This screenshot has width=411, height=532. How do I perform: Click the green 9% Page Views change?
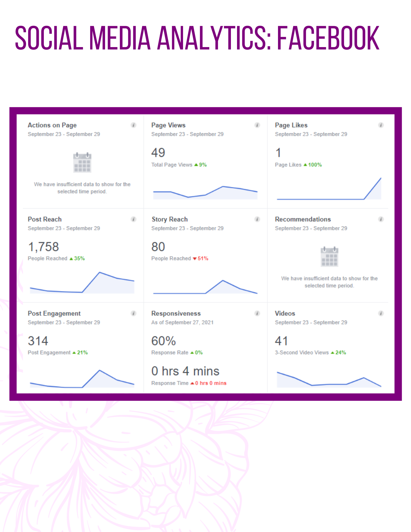click(x=201, y=165)
